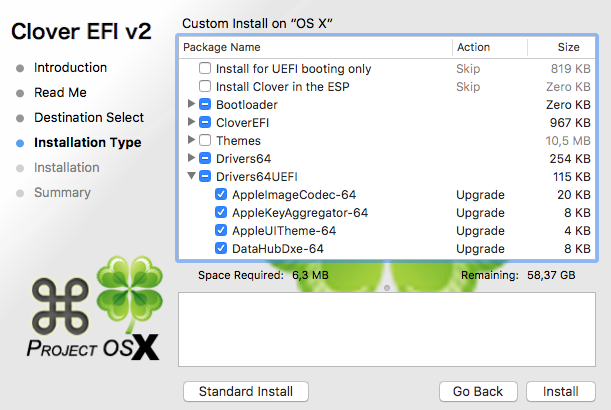
Task: Uncheck AppleImageCodec-64 driver
Action: tap(221, 194)
